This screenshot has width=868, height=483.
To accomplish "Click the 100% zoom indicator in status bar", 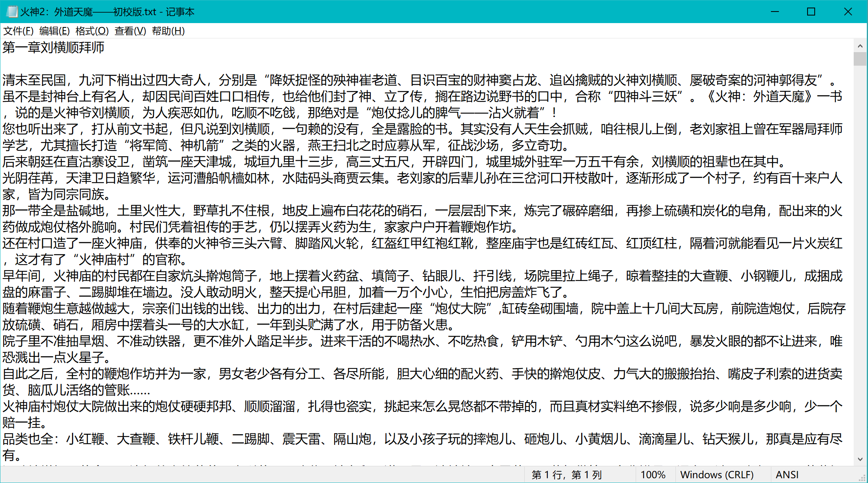I will tap(653, 475).
